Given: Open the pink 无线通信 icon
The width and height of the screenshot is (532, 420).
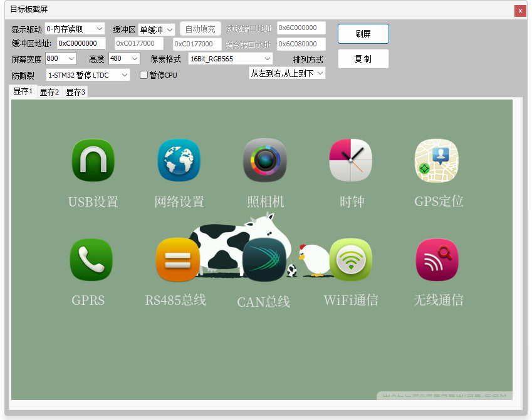Looking at the screenshot, I should 437,260.
